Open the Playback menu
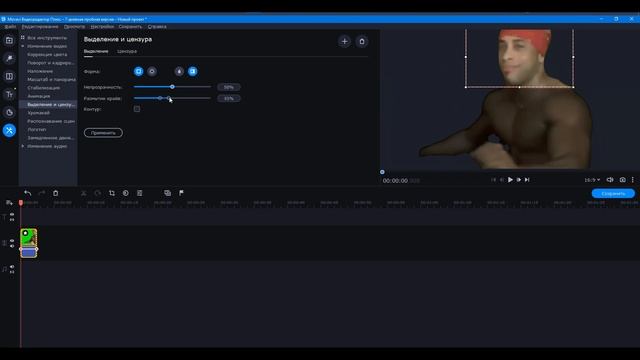This screenshot has width=640, height=360. (x=74, y=27)
